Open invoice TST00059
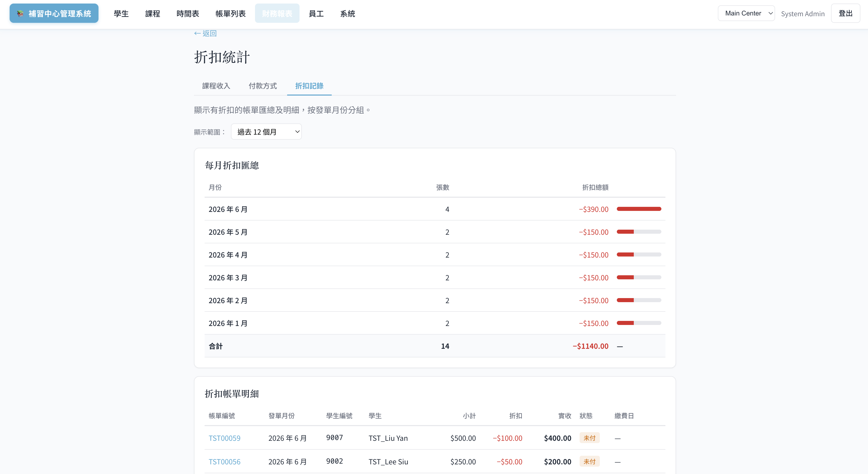Screen dimensions: 868x474 click(x=224, y=438)
